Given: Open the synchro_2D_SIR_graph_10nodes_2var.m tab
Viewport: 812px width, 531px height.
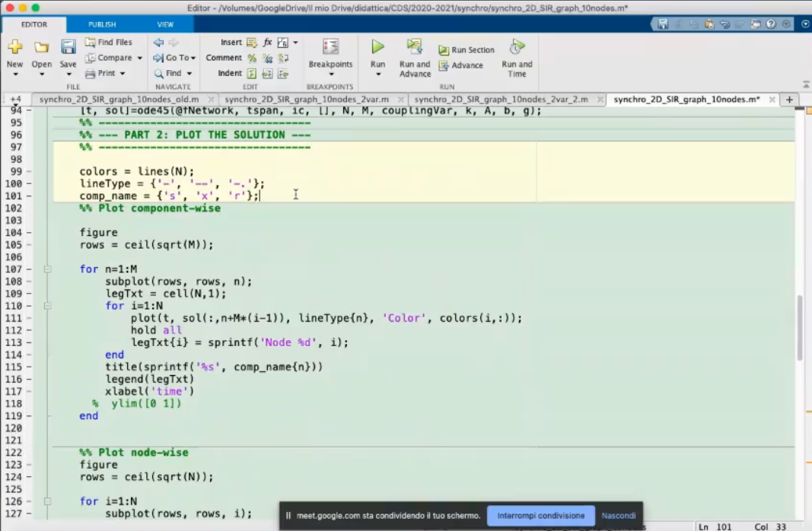Looking at the screenshot, I should pyautogui.click(x=307, y=100).
